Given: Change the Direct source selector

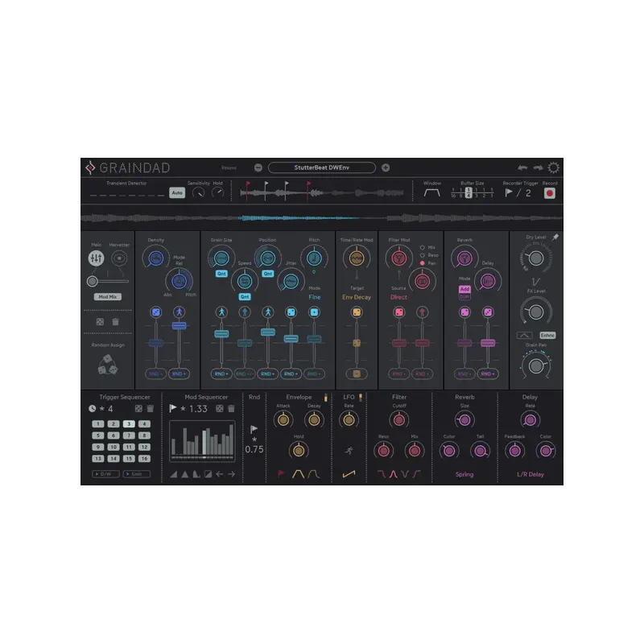Looking at the screenshot, I should [398, 297].
